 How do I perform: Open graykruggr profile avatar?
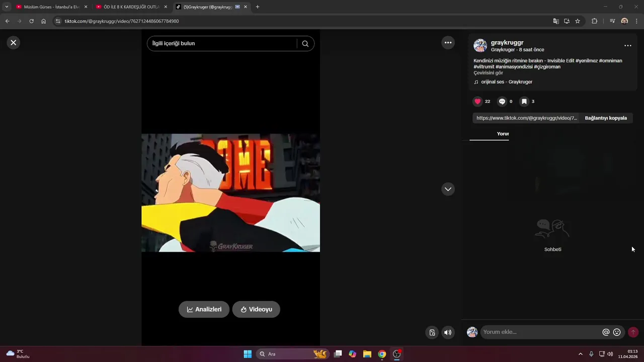[x=480, y=46]
